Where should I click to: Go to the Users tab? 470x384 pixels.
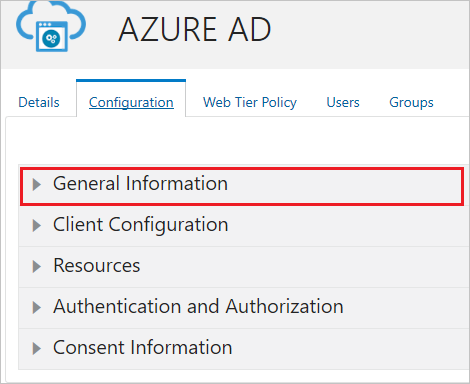click(343, 102)
